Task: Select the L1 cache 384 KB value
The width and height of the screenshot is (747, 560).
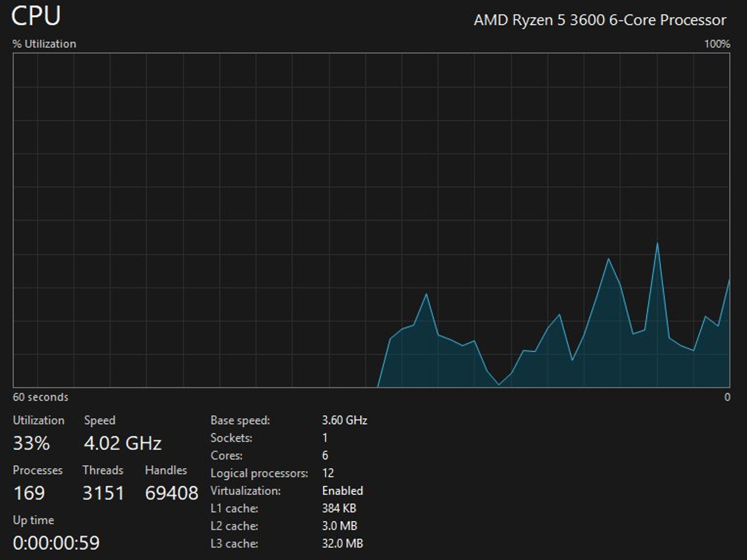Action: [x=339, y=508]
